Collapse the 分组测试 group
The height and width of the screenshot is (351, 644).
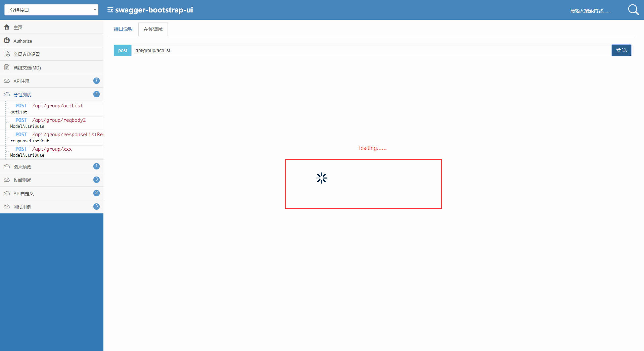tap(22, 94)
